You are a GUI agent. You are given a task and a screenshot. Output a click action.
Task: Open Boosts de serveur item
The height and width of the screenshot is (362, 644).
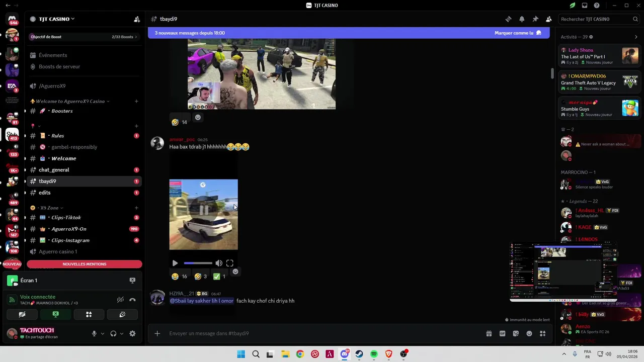tap(84, 66)
